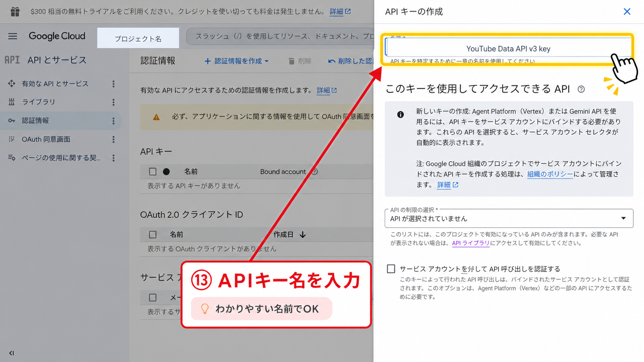Open more options for 認証情報 sidebar item

coord(113,121)
